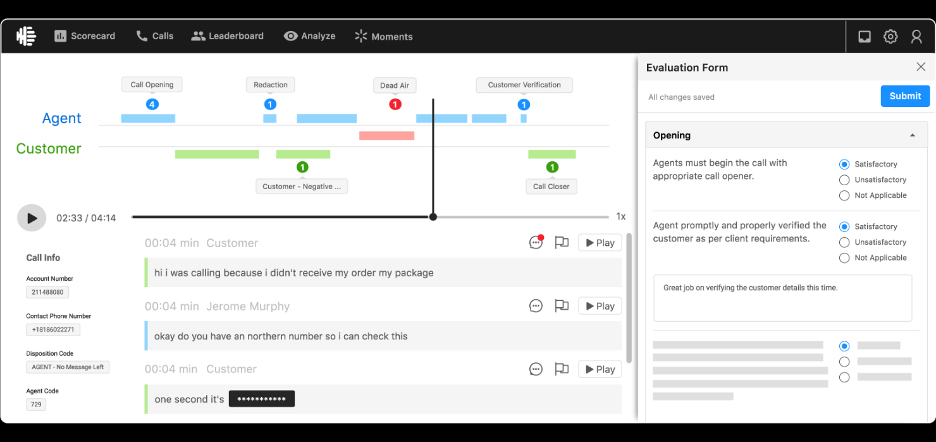Change the 1x playback speed
This screenshot has width=936, height=442.
click(x=620, y=217)
